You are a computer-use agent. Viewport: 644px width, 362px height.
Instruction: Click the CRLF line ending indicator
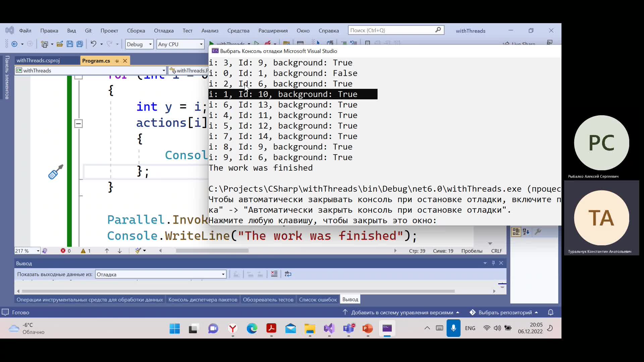(x=496, y=251)
